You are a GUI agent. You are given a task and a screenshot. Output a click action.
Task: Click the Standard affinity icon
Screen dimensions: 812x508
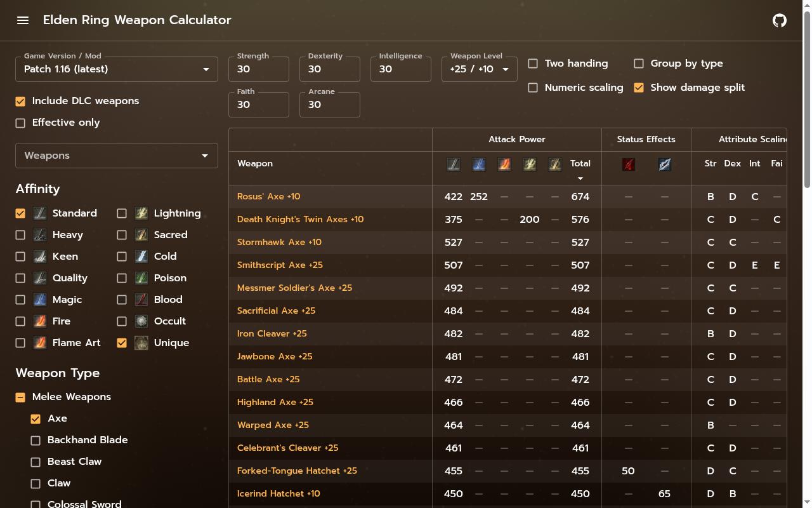pyautogui.click(x=40, y=213)
